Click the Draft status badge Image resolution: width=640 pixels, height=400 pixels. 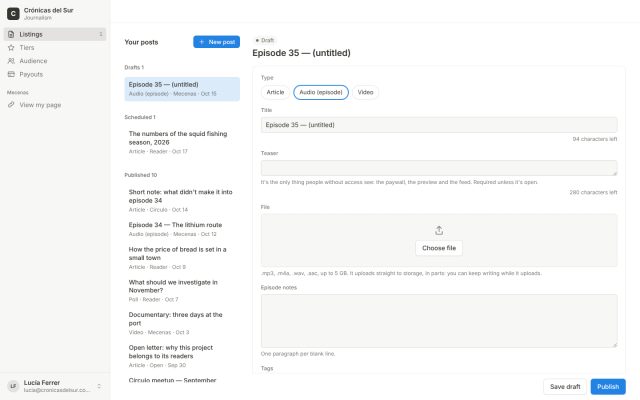(x=264, y=40)
